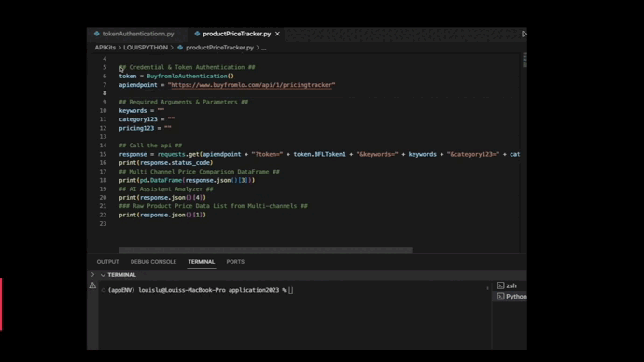Click the zsh terminal icon
The width and height of the screenshot is (644, 362).
tap(500, 285)
